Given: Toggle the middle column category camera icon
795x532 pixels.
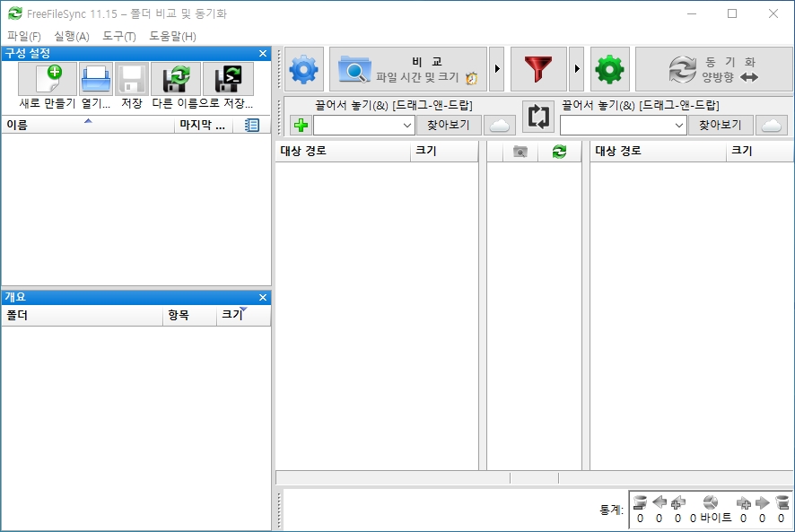Looking at the screenshot, I should (x=520, y=151).
